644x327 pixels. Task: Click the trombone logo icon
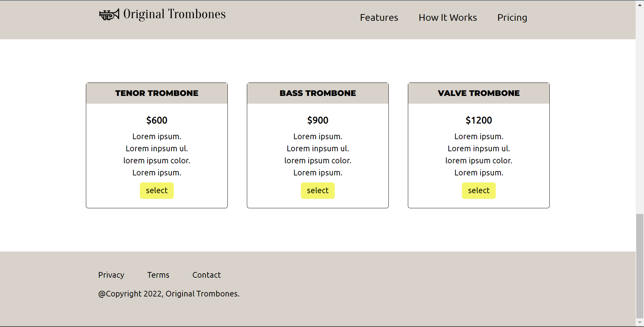[x=108, y=14]
